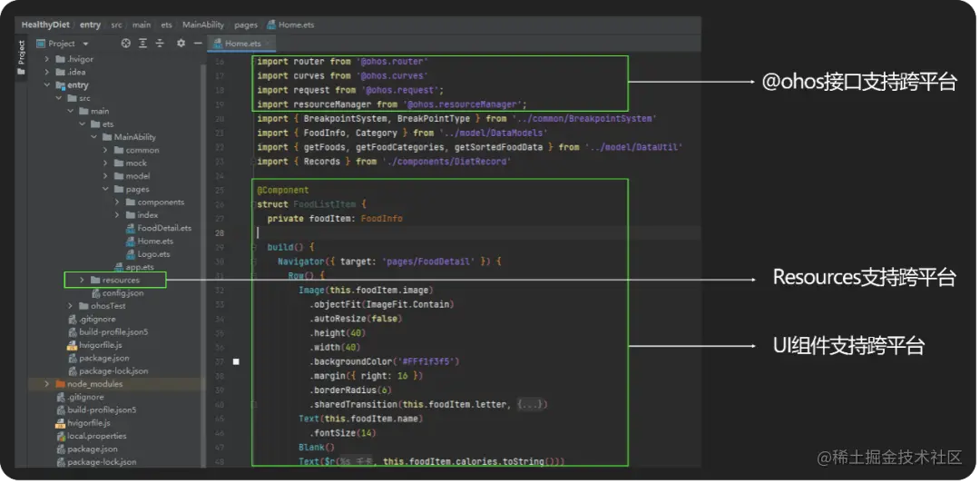
Task: Close the Home.ets editor tab
Action: tap(268, 44)
